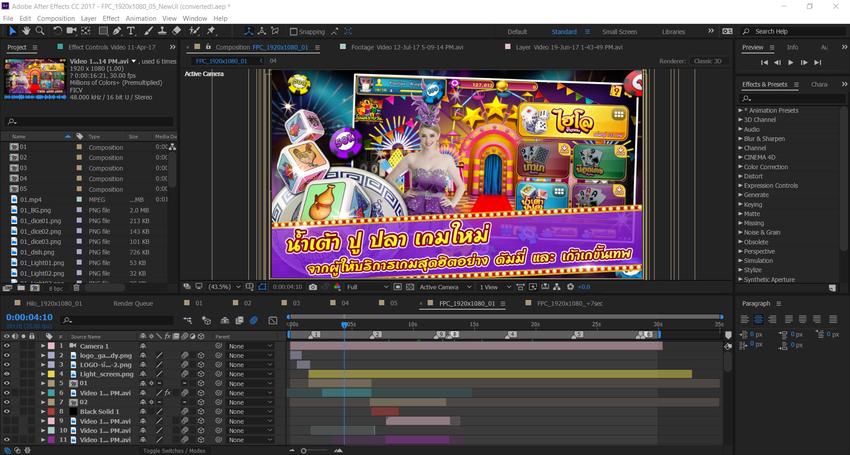Open the Composition menu
The height and width of the screenshot is (455, 850).
(x=56, y=18)
